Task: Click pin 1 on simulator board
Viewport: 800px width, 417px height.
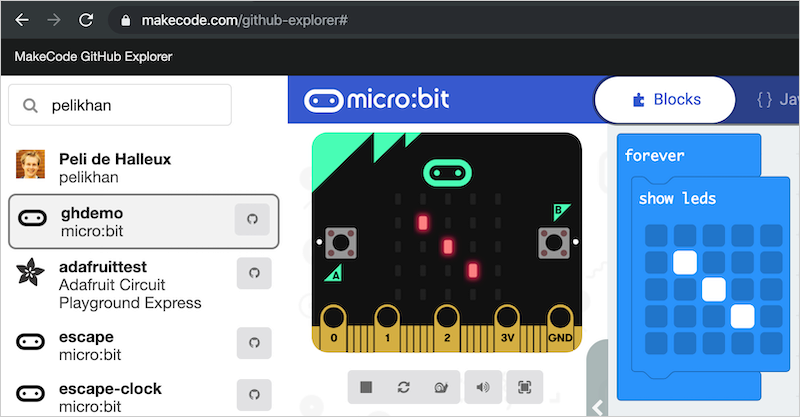Action: (x=387, y=328)
